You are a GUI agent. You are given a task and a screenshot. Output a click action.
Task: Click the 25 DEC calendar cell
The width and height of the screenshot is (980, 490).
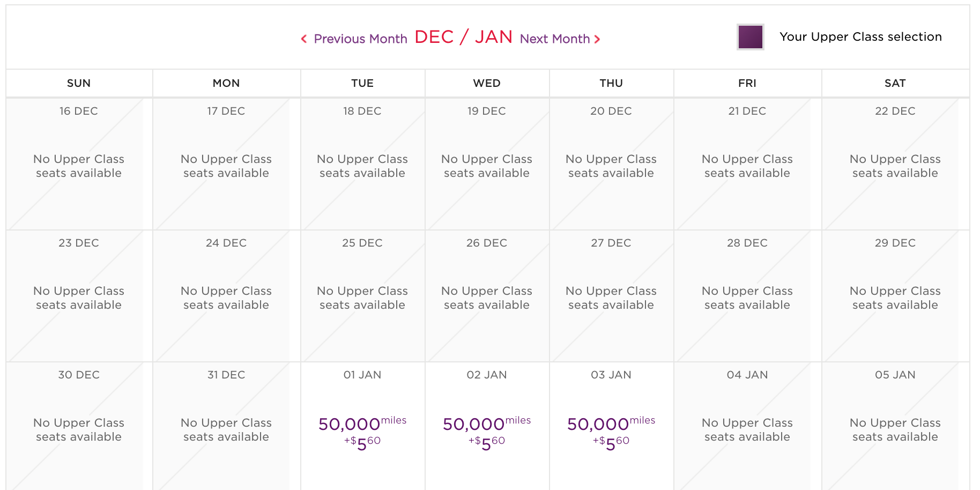click(362, 296)
